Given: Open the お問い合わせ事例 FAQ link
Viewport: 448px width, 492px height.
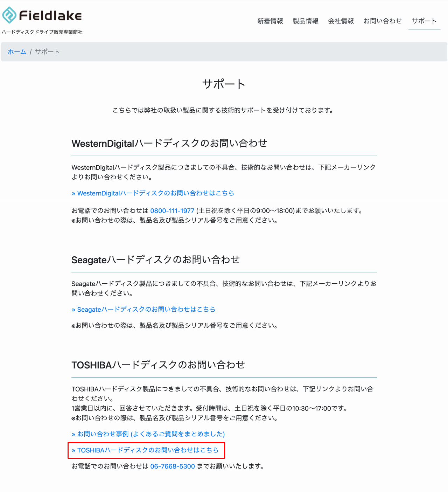Looking at the screenshot, I should point(148,434).
